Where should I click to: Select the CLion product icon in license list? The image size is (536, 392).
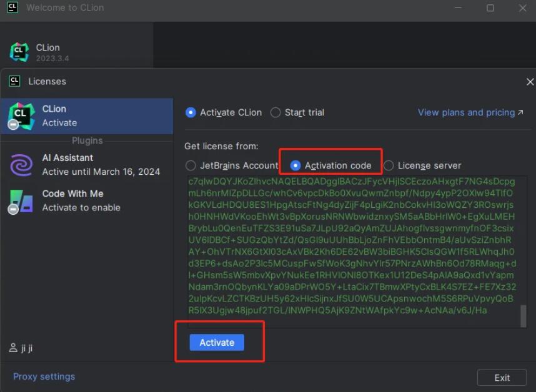[x=21, y=116]
